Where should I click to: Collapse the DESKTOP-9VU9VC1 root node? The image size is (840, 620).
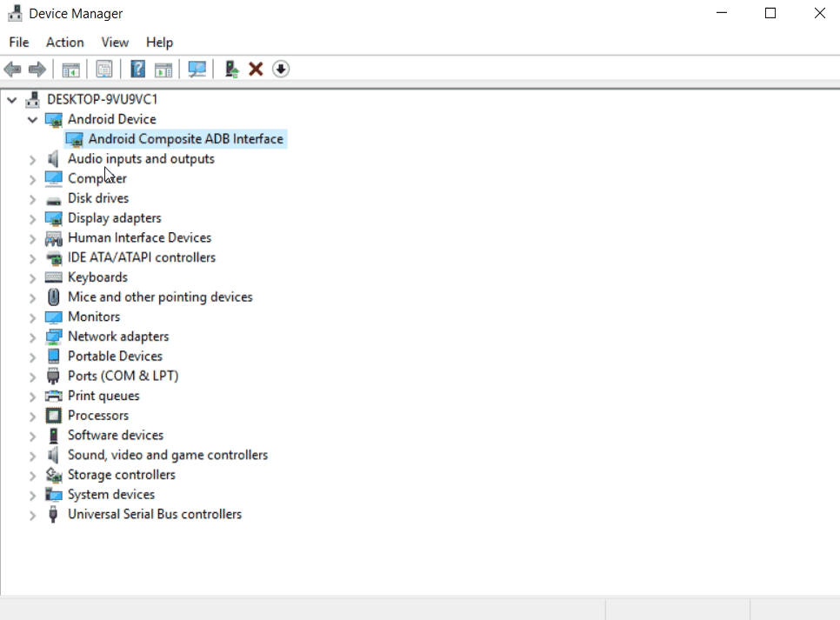(12, 100)
